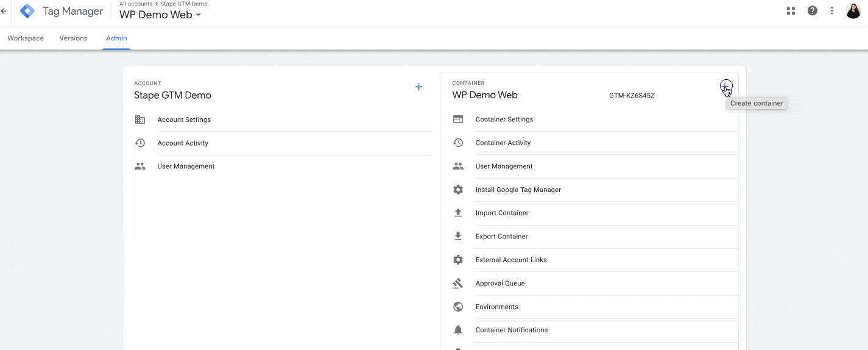This screenshot has height=350, width=868.
Task: Open Account Activity
Action: click(x=183, y=143)
